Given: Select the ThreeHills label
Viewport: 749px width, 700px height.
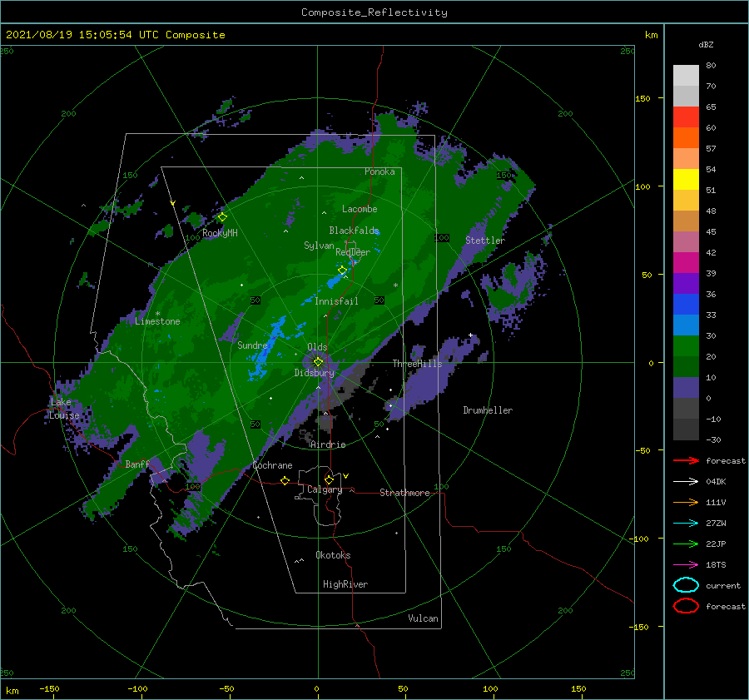Looking at the screenshot, I should coord(418,364).
